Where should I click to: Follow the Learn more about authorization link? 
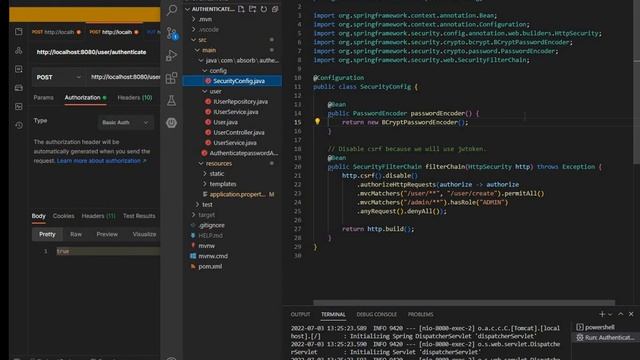(101, 161)
